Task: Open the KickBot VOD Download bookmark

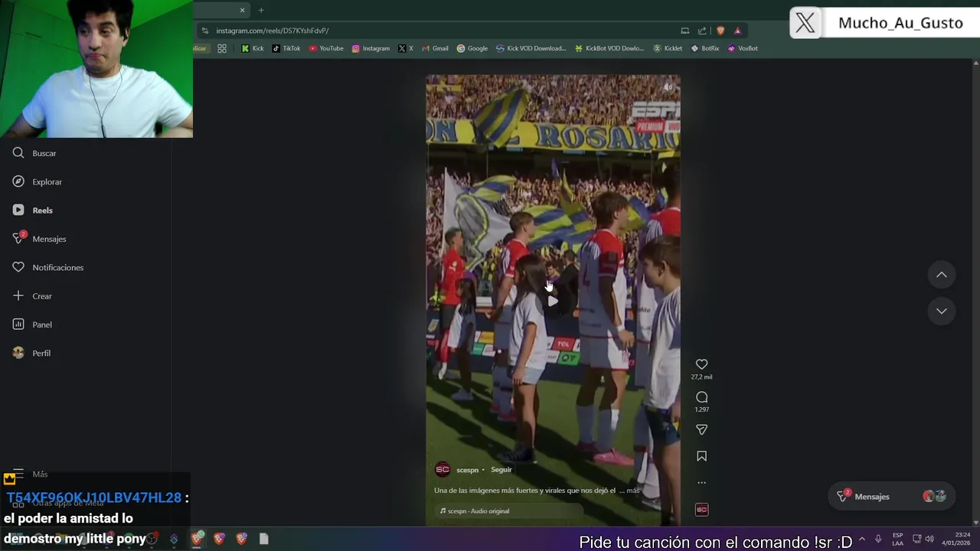Action: (609, 48)
